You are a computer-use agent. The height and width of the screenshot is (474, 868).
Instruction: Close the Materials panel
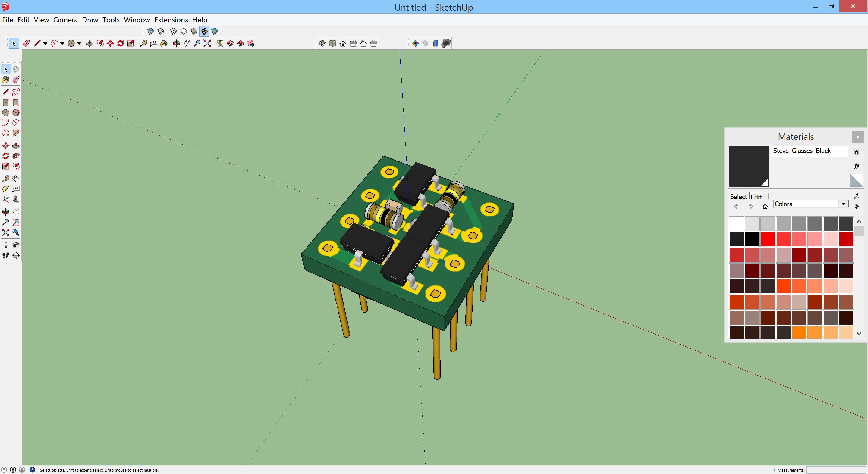click(857, 137)
